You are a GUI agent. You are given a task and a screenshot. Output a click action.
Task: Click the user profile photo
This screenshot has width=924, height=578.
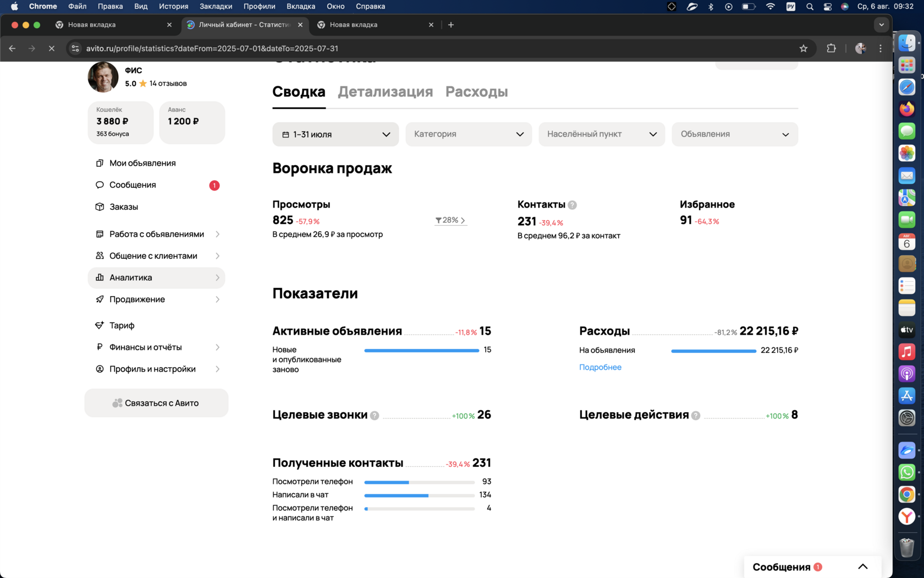pyautogui.click(x=103, y=77)
